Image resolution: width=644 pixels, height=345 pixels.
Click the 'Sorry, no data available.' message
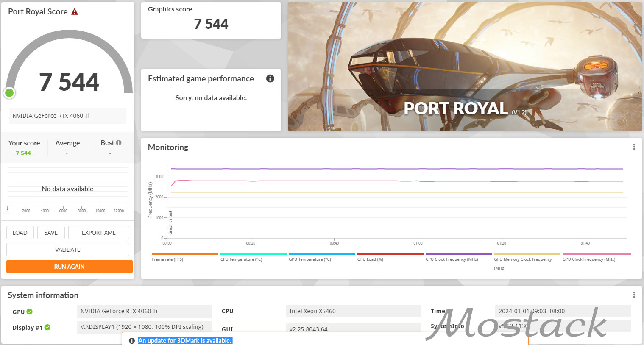coord(211,98)
